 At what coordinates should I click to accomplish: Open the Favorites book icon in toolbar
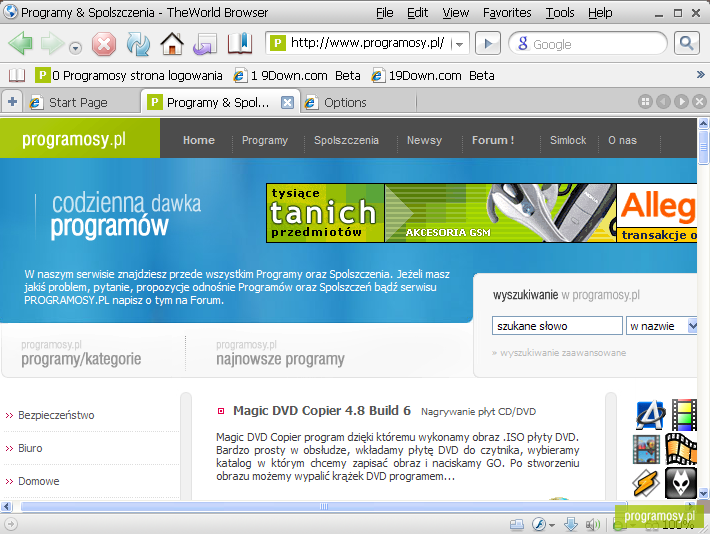click(240, 43)
